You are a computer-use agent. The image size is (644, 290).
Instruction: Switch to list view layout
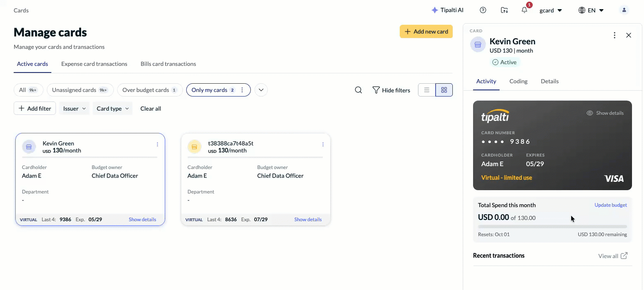click(x=427, y=90)
